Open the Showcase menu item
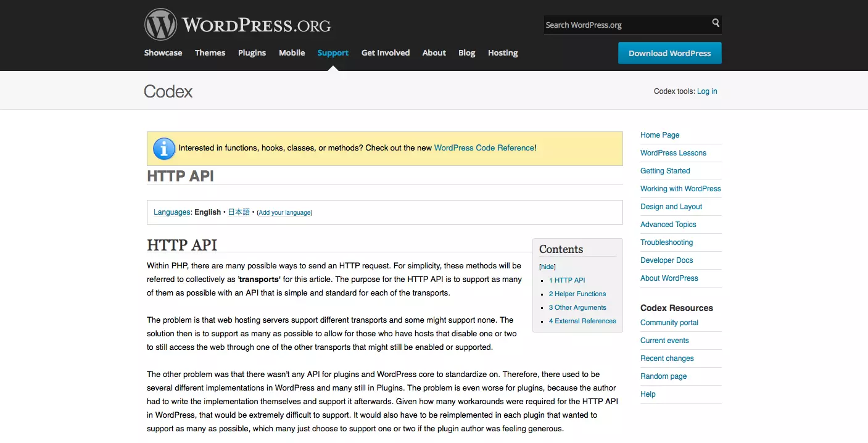The height and width of the screenshot is (443, 868). point(163,53)
